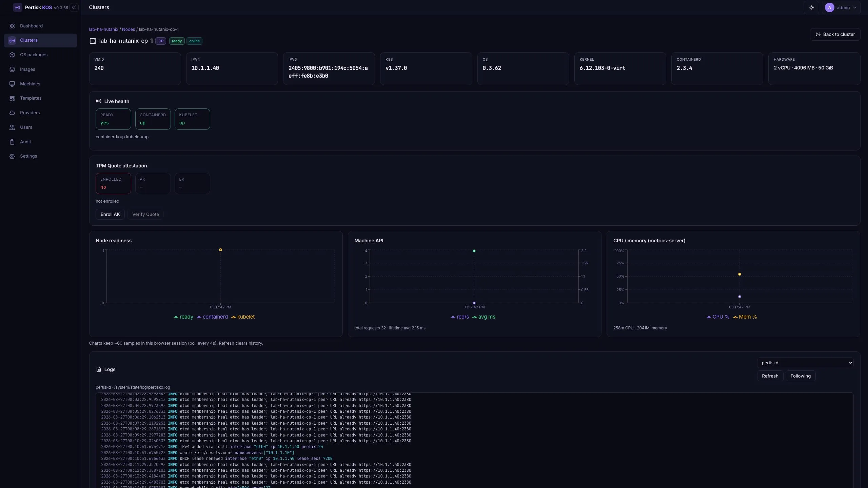The height and width of the screenshot is (488, 868).
Task: Open Providers in the sidebar
Action: [40, 113]
